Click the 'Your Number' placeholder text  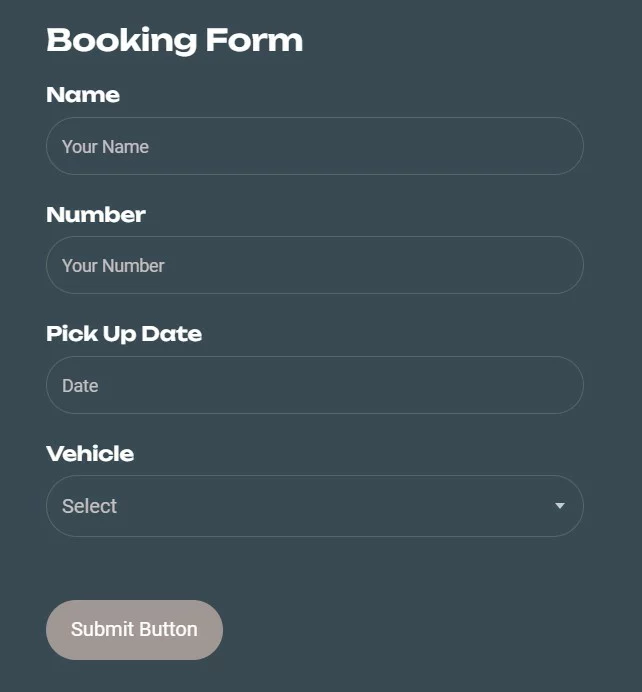(x=113, y=265)
